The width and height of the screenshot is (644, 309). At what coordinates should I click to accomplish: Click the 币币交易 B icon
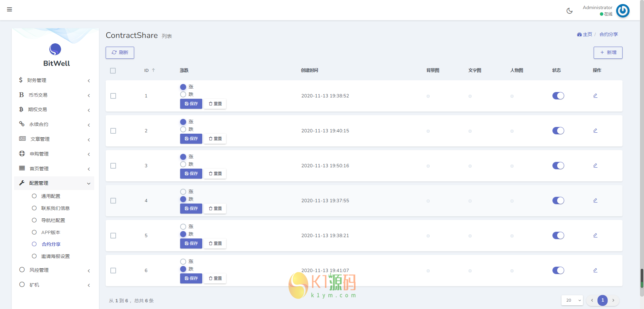21,95
